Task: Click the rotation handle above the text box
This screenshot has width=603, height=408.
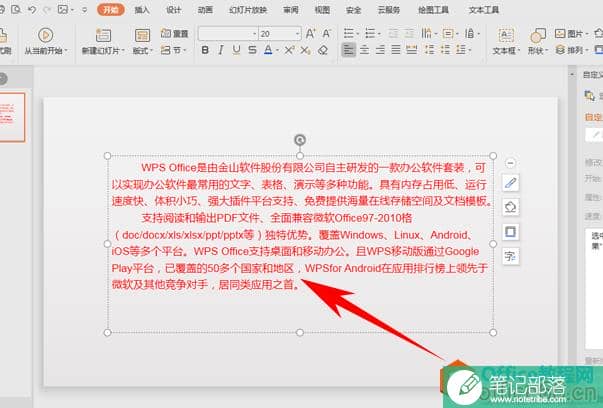Action: [300, 140]
